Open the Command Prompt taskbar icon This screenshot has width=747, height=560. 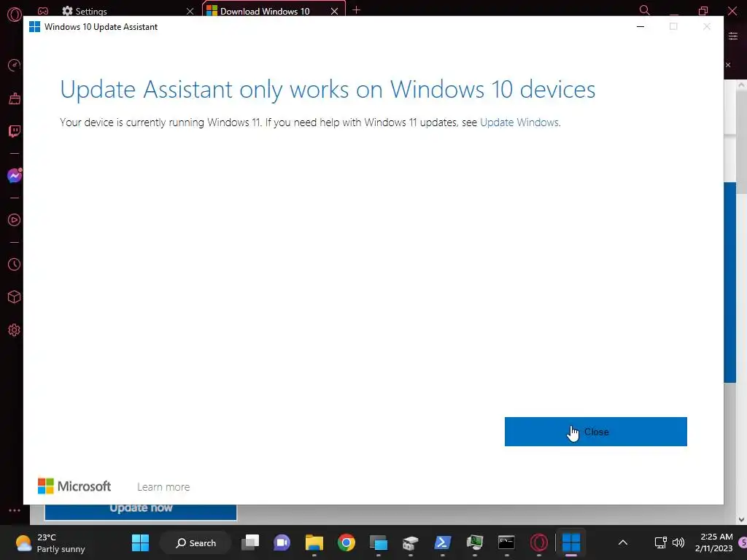[x=506, y=542]
